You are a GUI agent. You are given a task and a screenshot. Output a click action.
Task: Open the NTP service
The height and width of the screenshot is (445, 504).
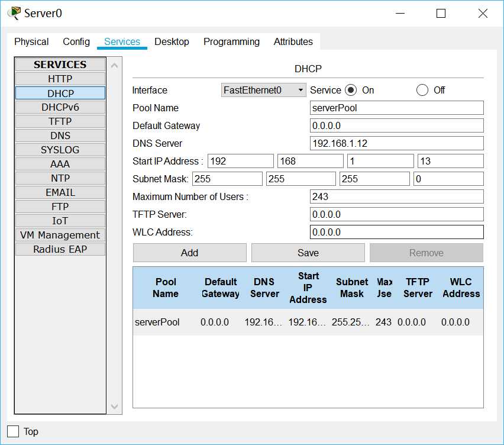coord(60,178)
